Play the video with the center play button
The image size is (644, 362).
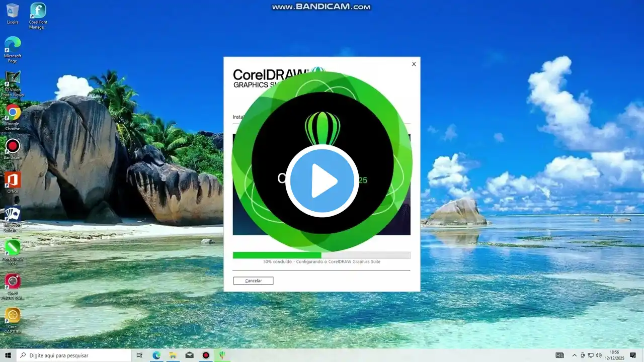(x=322, y=182)
